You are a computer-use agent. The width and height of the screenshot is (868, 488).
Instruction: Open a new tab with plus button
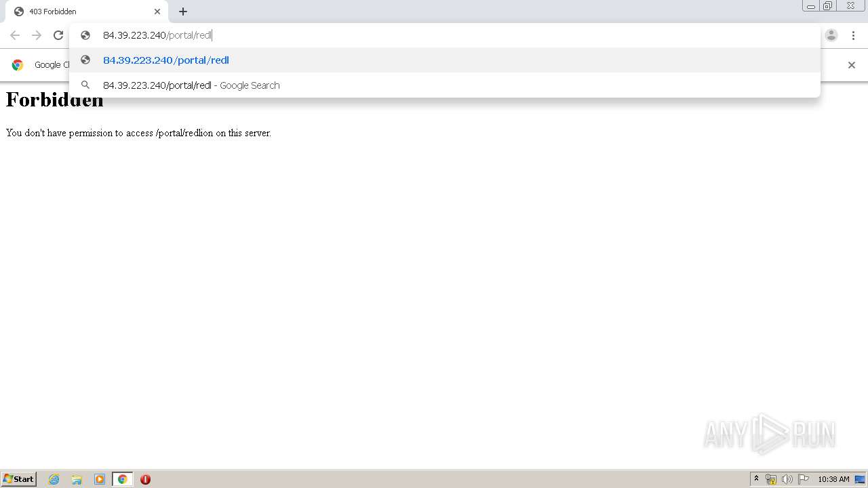coord(183,12)
